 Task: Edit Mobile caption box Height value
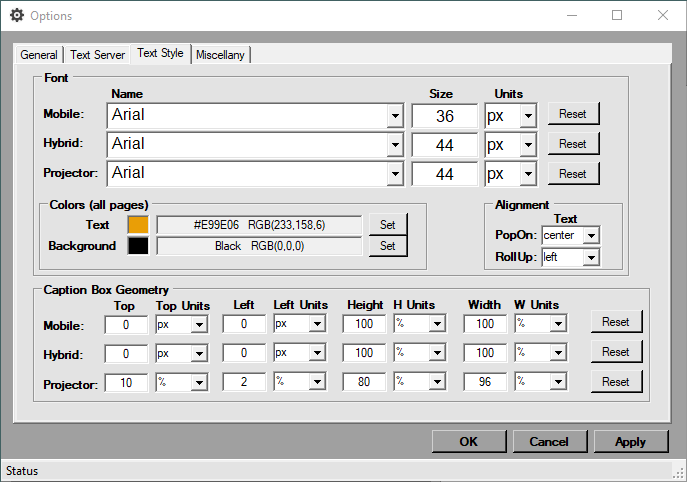364,324
